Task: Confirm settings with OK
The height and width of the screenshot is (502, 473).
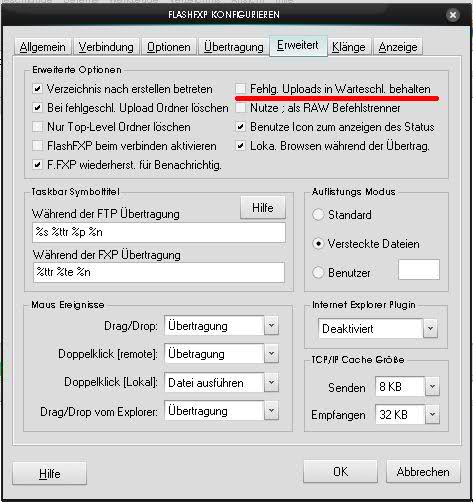Action: [x=340, y=471]
